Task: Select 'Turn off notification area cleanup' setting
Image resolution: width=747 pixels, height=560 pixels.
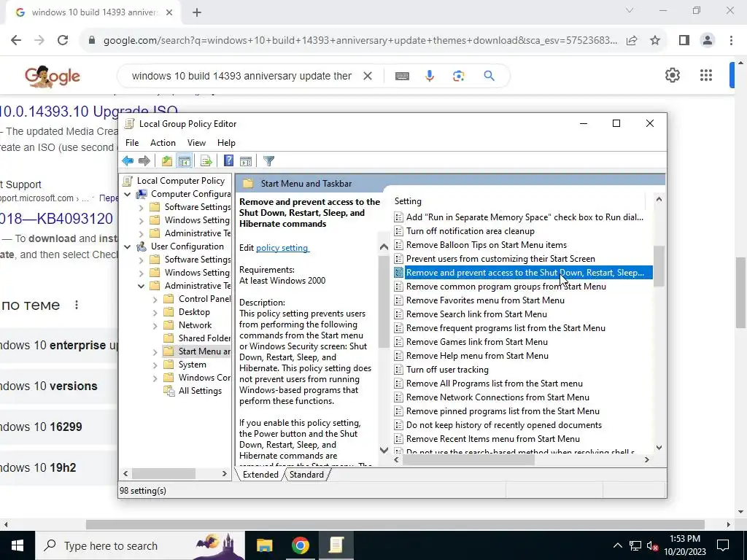Action: coord(471,231)
